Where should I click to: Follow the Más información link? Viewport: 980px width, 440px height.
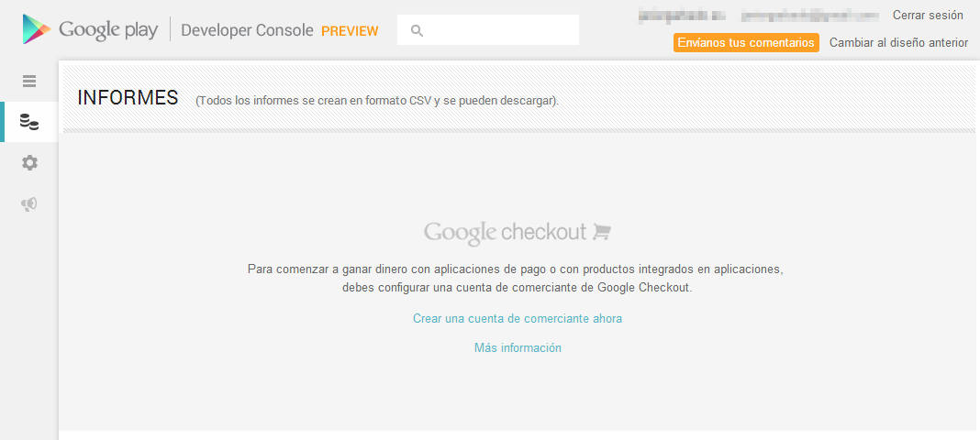point(518,348)
